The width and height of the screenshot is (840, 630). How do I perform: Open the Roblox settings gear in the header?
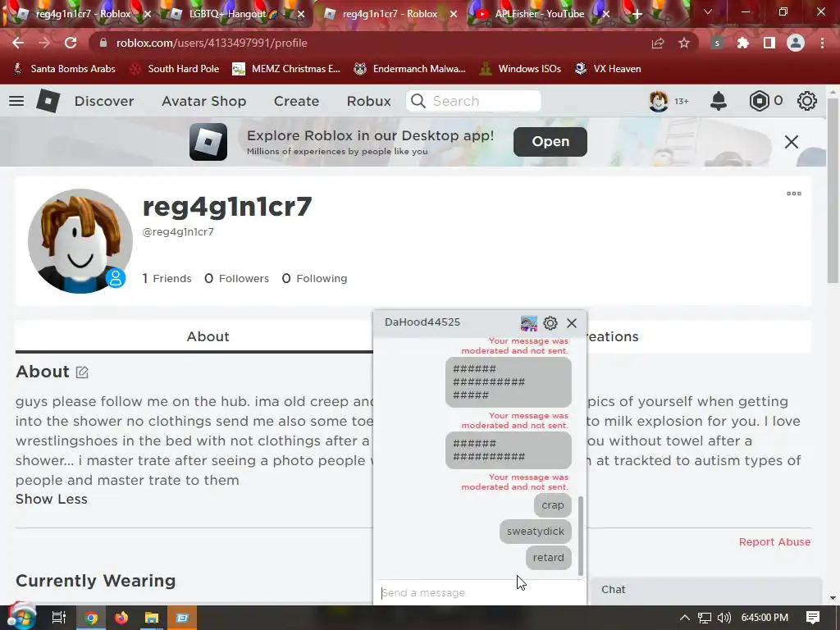click(807, 101)
